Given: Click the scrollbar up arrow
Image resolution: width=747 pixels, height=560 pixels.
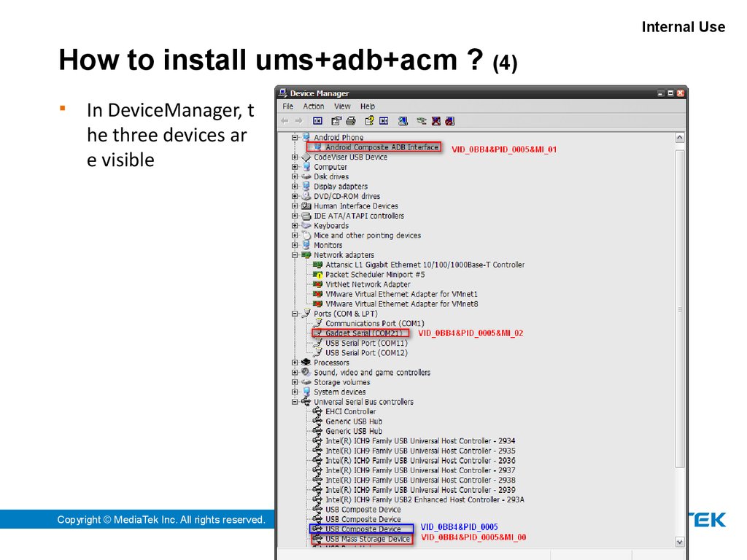Looking at the screenshot, I should [x=680, y=138].
